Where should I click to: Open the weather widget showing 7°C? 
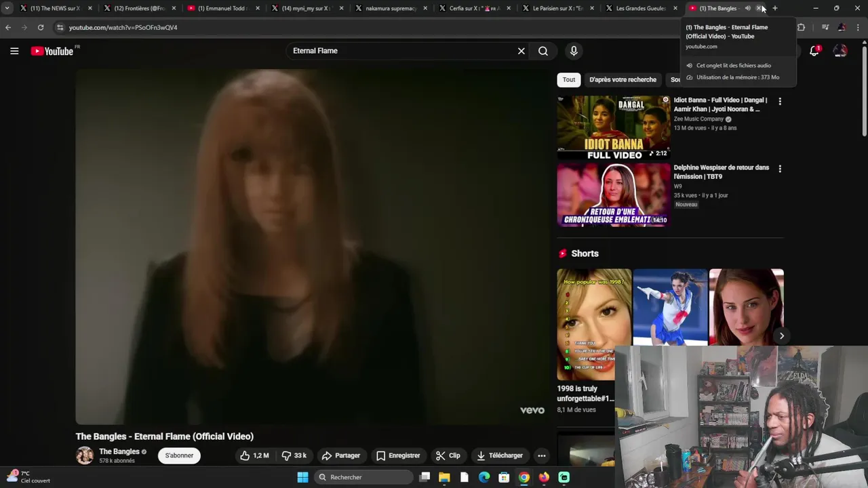pos(28,476)
